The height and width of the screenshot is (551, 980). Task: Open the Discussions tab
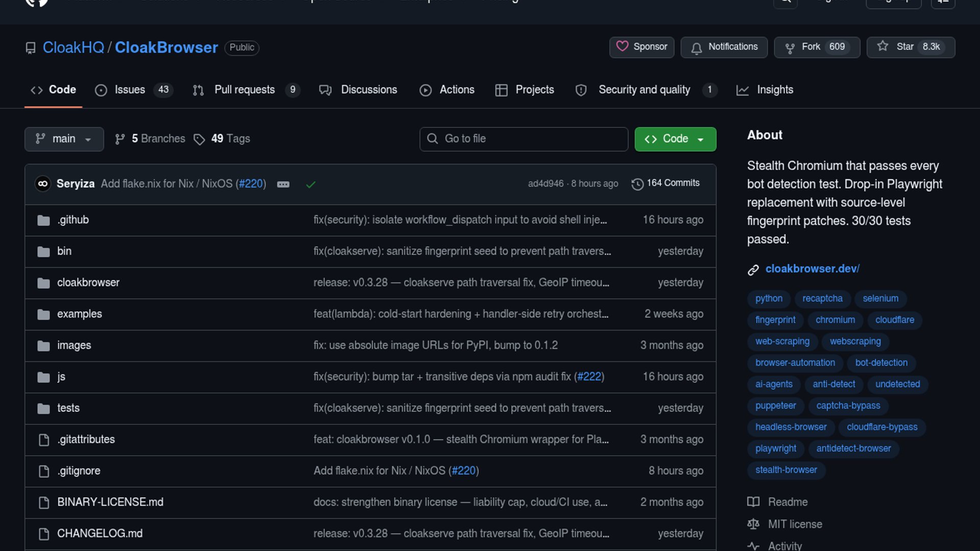[x=358, y=90]
